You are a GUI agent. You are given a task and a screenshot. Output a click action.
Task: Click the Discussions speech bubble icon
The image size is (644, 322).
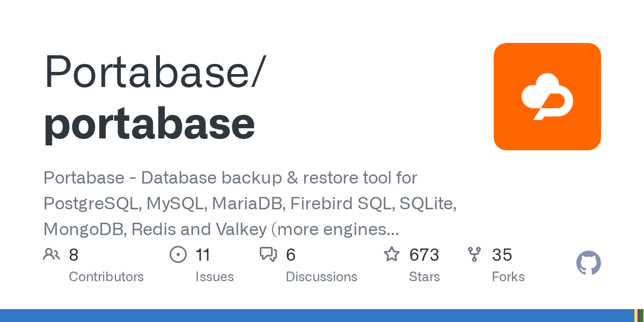click(268, 254)
